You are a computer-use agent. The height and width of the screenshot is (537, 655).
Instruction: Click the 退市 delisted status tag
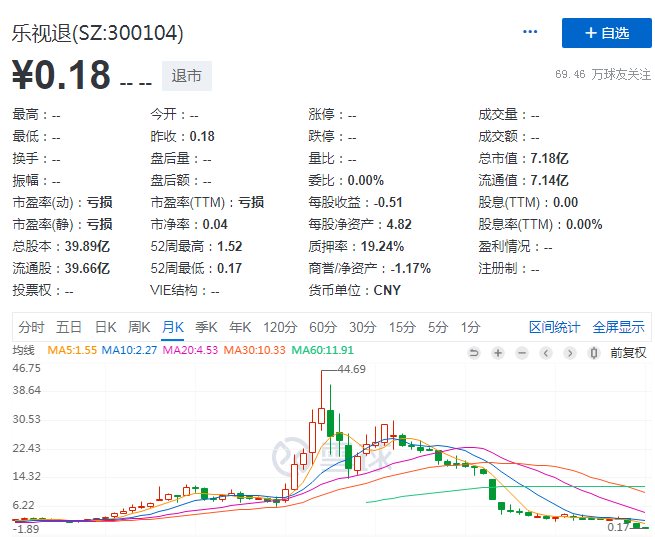[x=186, y=76]
